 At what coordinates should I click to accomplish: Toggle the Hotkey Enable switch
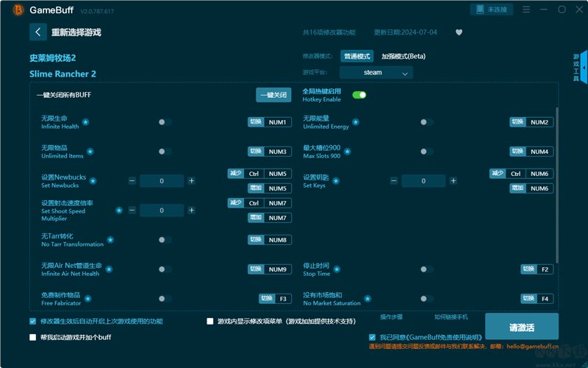pos(359,95)
